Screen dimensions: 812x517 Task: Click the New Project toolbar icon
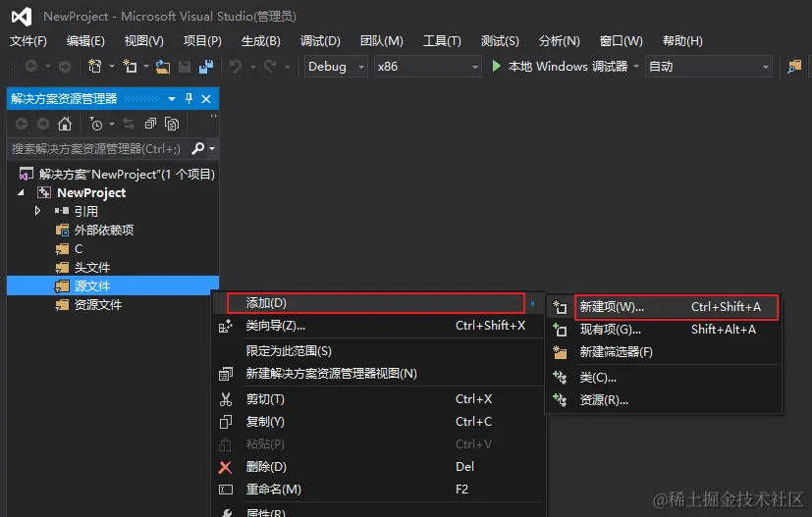(95, 67)
